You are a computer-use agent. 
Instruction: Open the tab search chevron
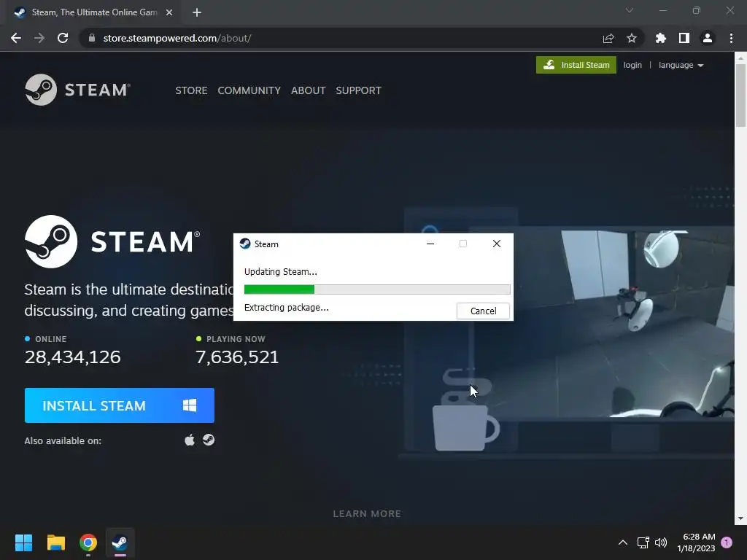[630, 10]
